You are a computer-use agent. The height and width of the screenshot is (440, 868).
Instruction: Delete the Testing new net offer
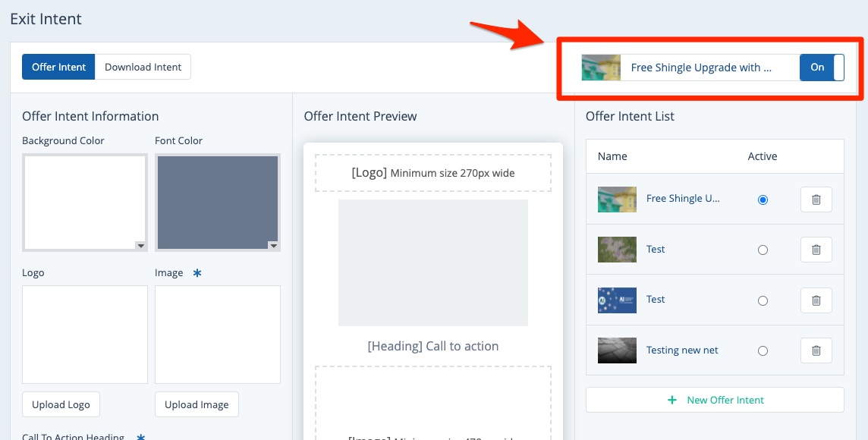[x=816, y=350]
